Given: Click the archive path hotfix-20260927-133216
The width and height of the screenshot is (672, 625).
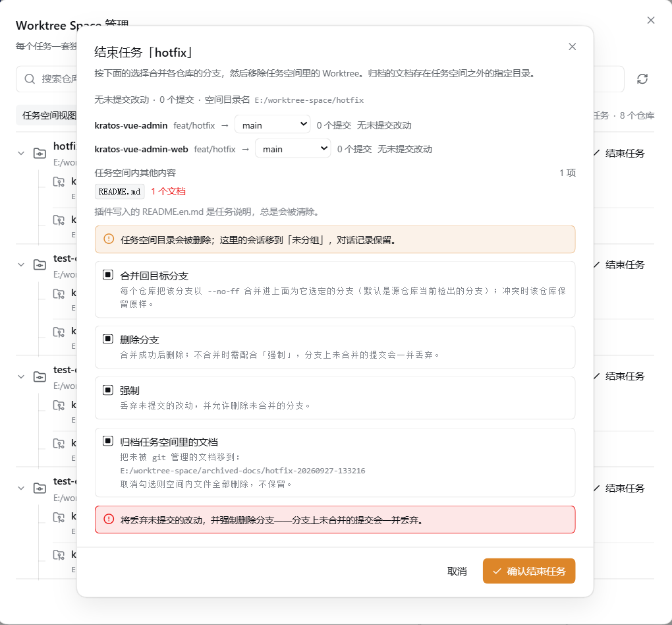Looking at the screenshot, I should click(242, 471).
